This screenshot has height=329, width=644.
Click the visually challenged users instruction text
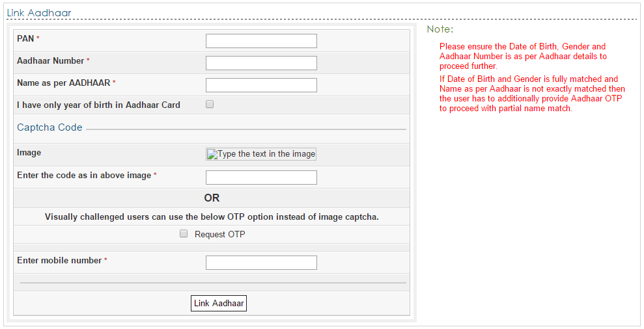(x=212, y=217)
